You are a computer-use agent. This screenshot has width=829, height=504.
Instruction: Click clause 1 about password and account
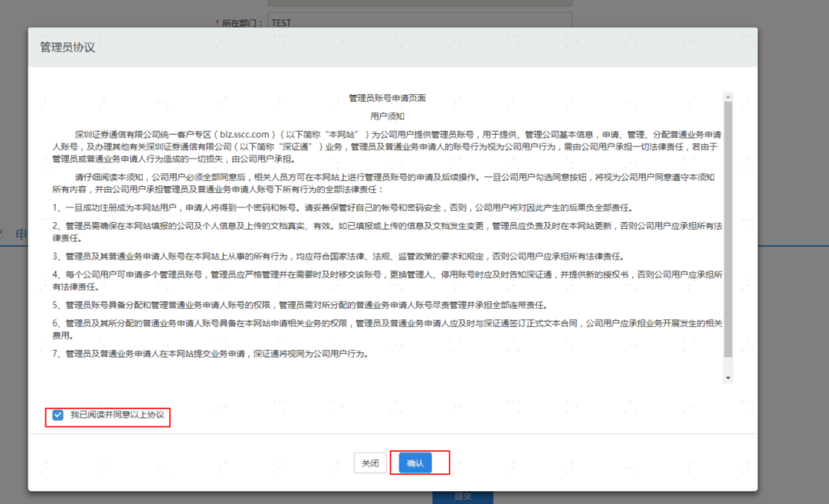coord(343,208)
